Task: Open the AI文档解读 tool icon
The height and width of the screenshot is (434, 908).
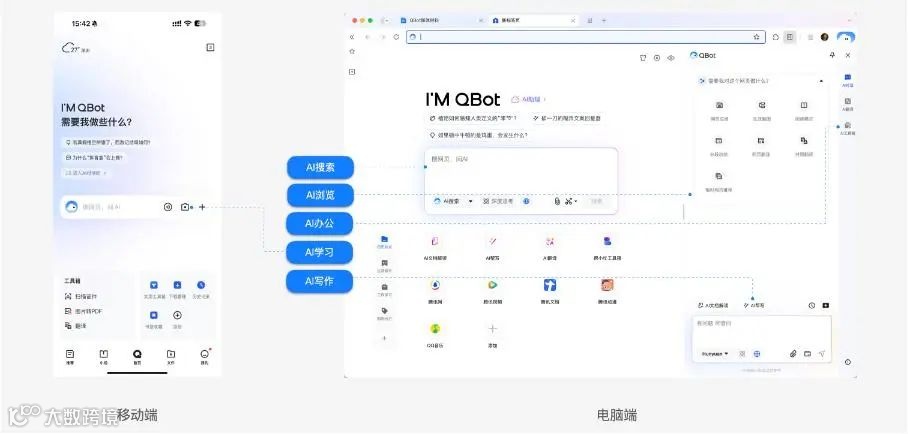Action: click(435, 242)
